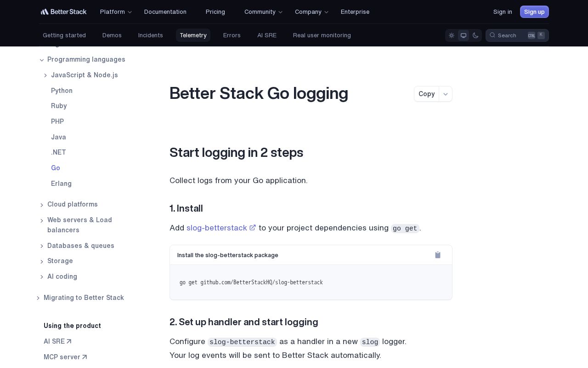588x368 pixels.
Task: Click the Better Stack logo
Action: coord(63,11)
